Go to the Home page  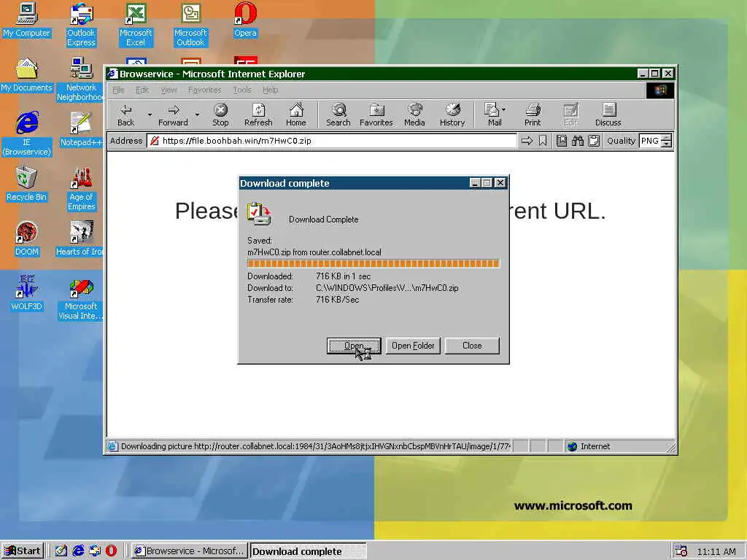[296, 115]
